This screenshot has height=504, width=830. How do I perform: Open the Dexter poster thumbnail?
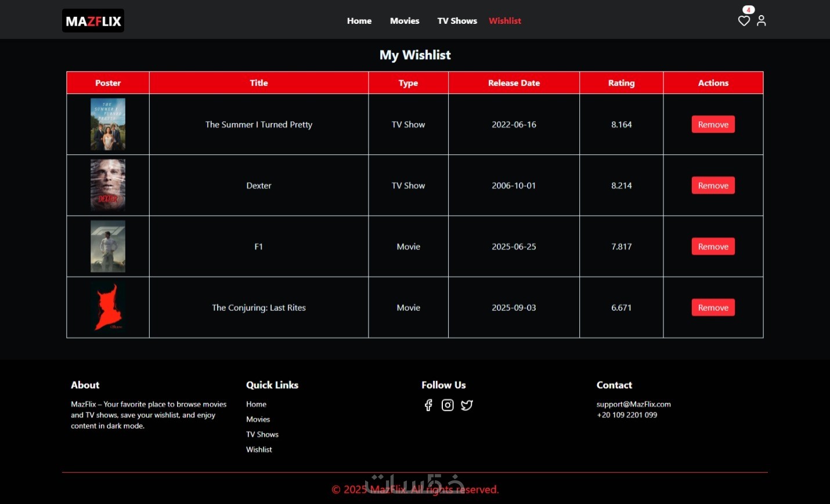108,186
